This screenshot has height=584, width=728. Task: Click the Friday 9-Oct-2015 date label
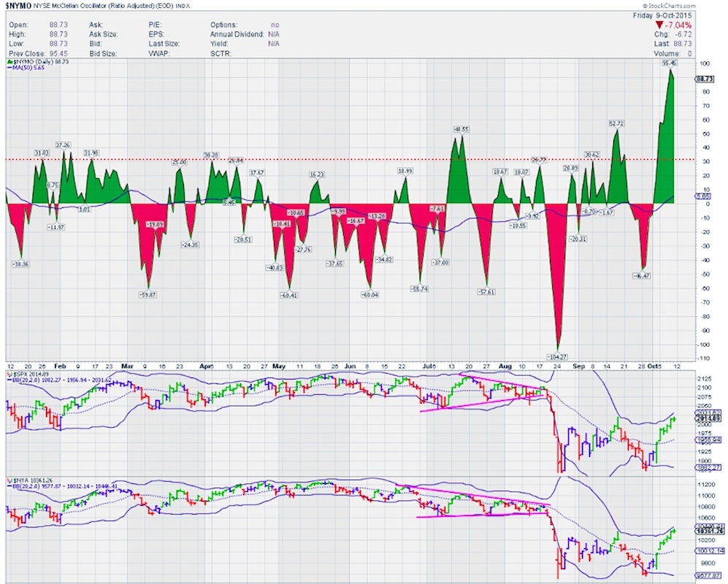tap(662, 15)
